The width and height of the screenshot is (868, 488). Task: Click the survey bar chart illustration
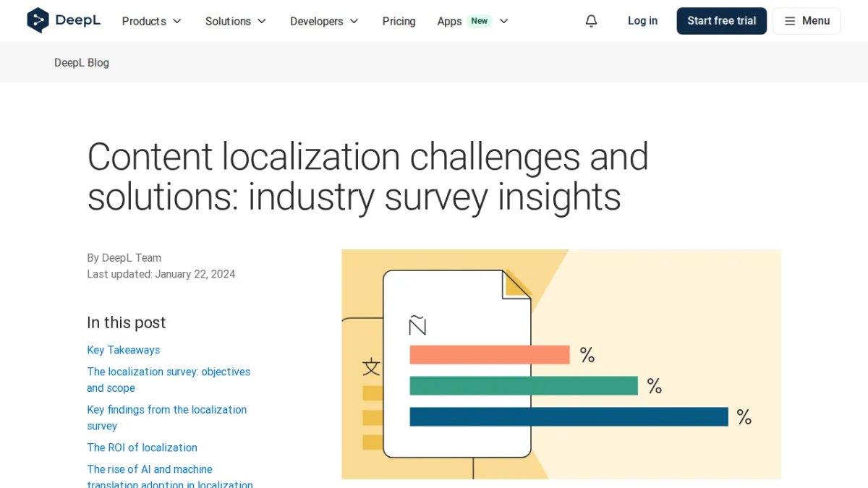[x=561, y=364]
